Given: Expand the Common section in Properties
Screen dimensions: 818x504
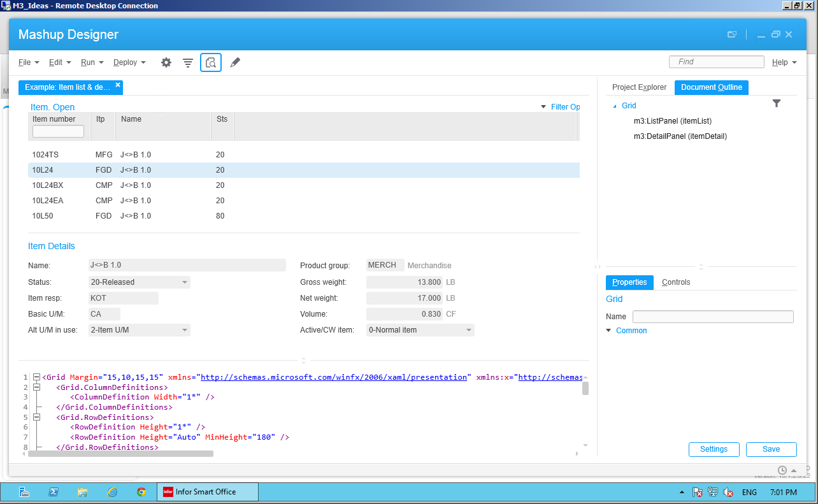Looking at the screenshot, I should (609, 331).
